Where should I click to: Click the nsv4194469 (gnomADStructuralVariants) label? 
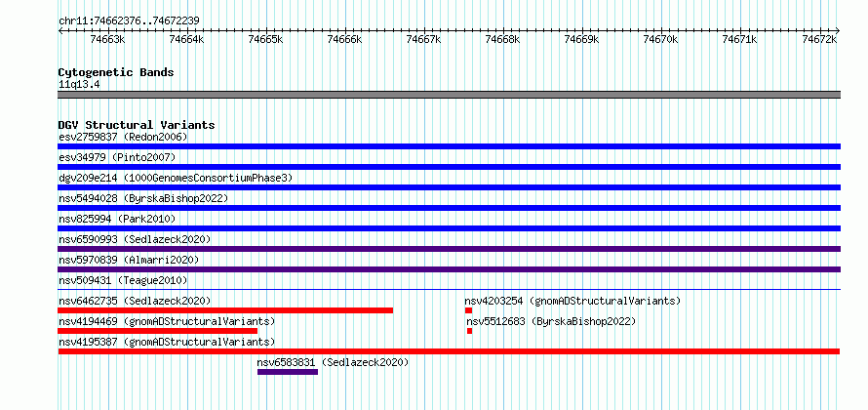point(167,321)
